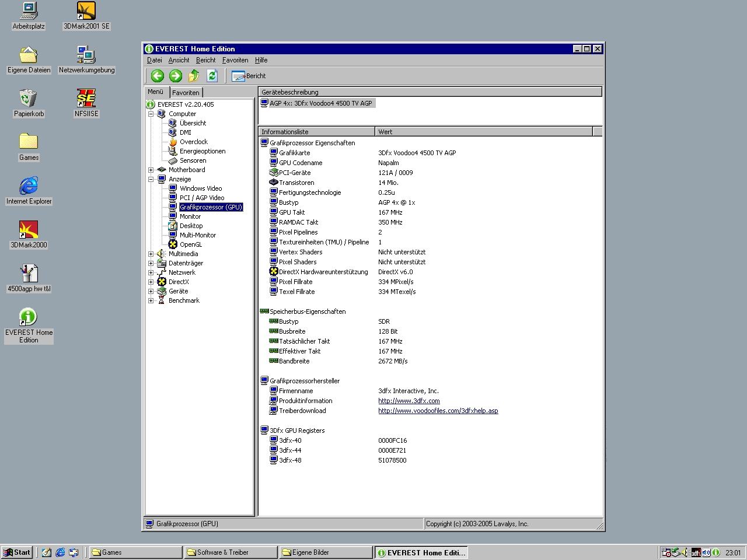Collapse the Computer tree node
Viewport: 747px width, 560px height.
pos(151,114)
